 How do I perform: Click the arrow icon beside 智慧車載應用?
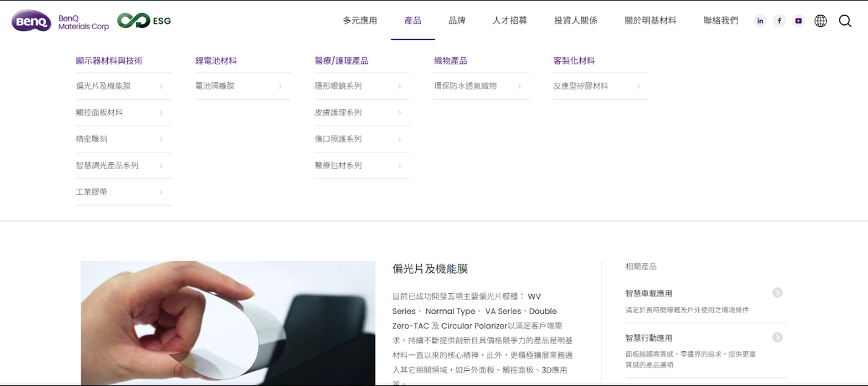pos(777,293)
